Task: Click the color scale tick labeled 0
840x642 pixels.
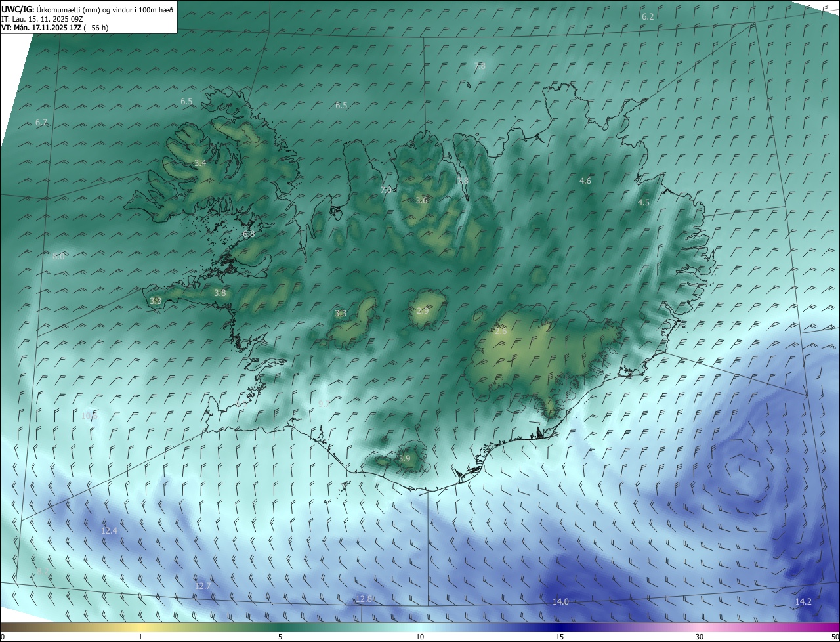Action: coord(3,637)
